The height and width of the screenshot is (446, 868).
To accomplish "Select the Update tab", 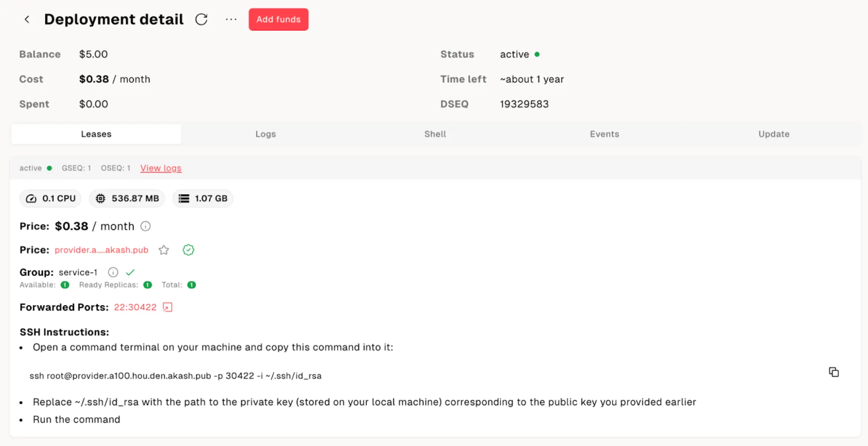I will [x=774, y=134].
